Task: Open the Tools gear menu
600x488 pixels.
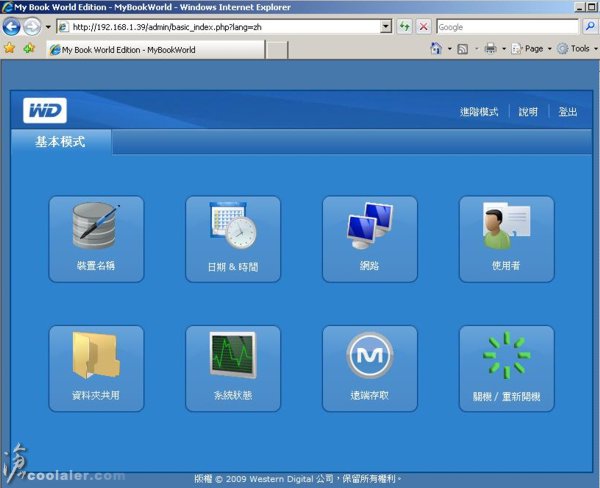Action: [574, 49]
